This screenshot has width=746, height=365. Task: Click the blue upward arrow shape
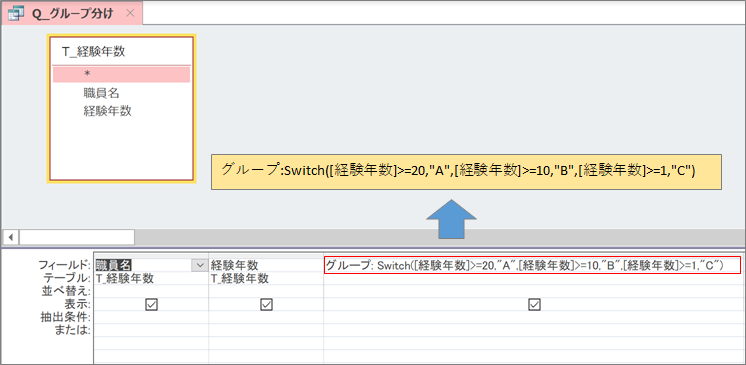(451, 219)
